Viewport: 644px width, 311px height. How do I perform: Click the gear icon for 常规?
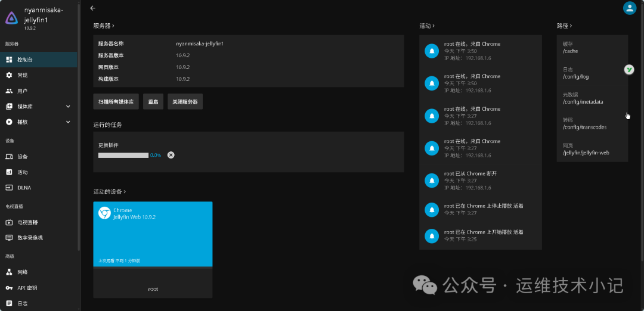pos(9,75)
